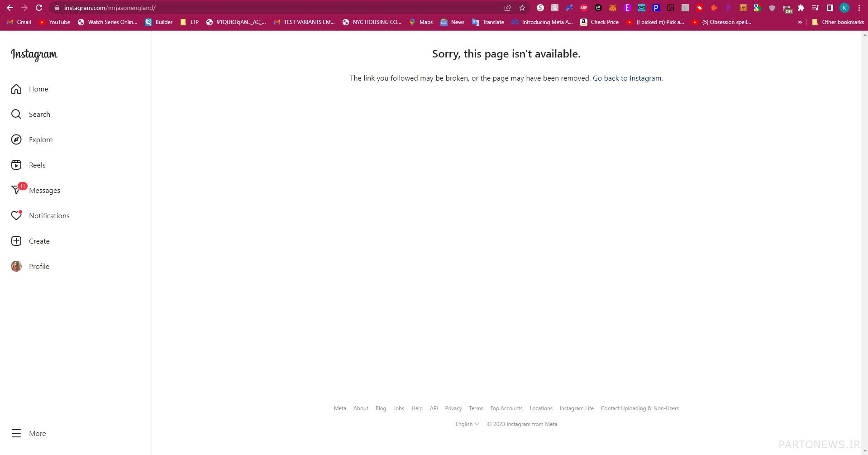The image size is (868, 455).
Task: Click the Search magnifier icon
Action: click(x=16, y=114)
